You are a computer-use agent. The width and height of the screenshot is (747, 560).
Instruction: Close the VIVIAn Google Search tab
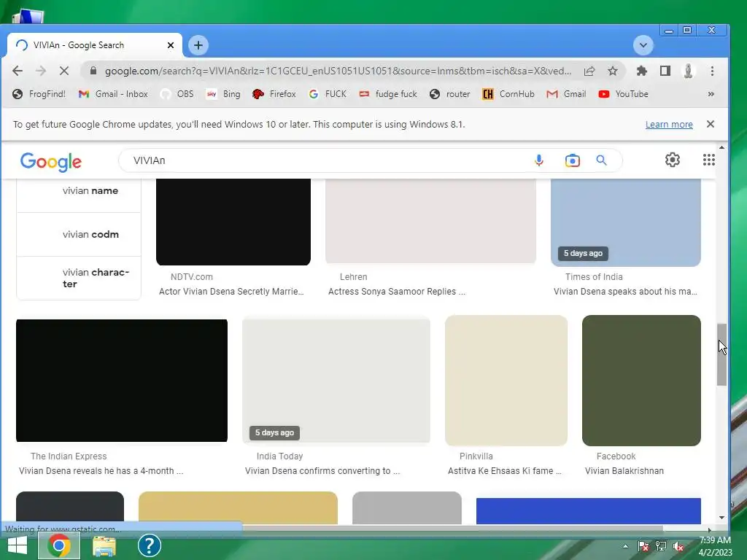pyautogui.click(x=171, y=45)
